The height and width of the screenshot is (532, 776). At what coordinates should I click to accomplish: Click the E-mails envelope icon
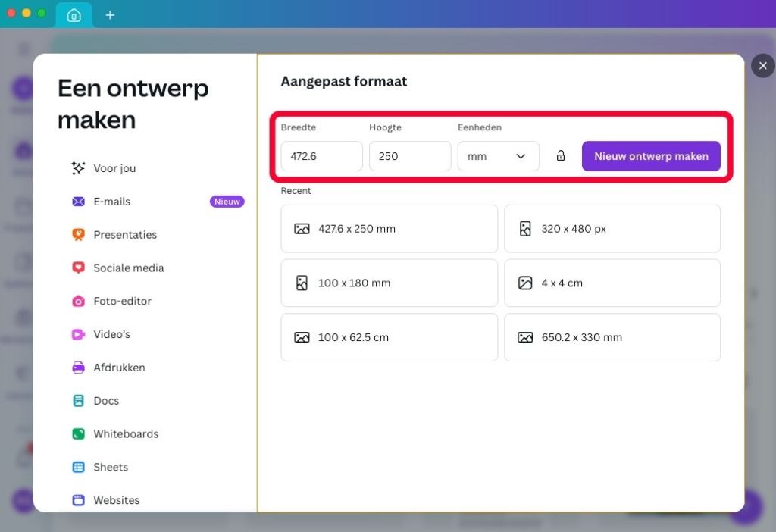(78, 202)
